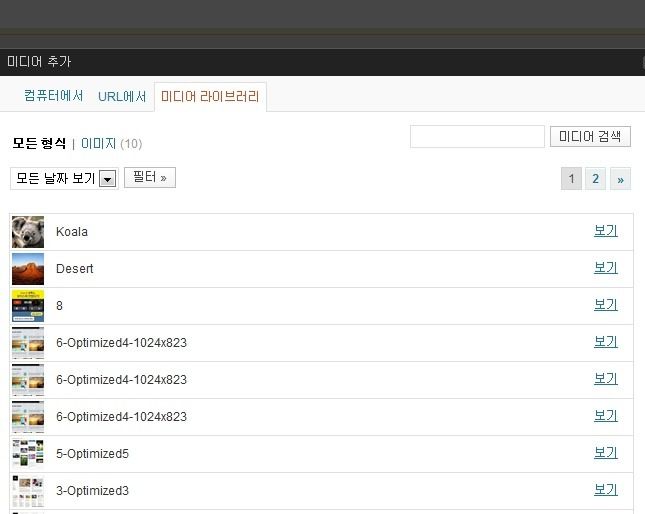Go to pagination page 2
The width and height of the screenshot is (645, 514).
(x=595, y=178)
